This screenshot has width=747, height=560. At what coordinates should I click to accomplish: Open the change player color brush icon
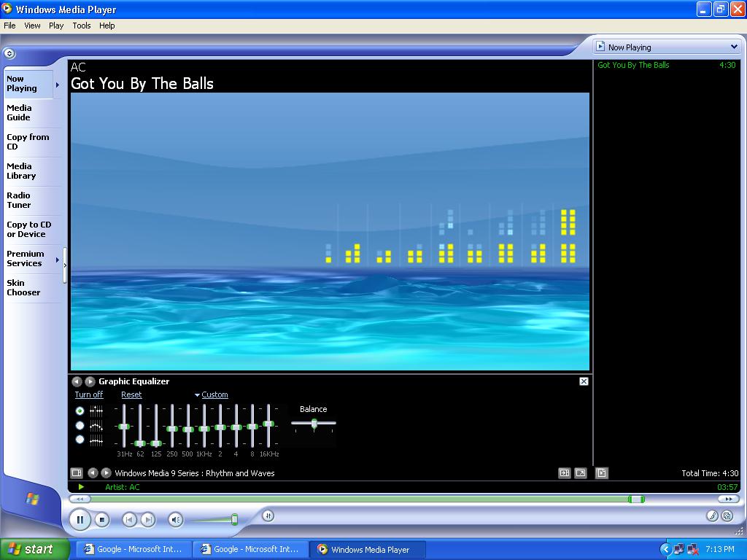coord(712,516)
